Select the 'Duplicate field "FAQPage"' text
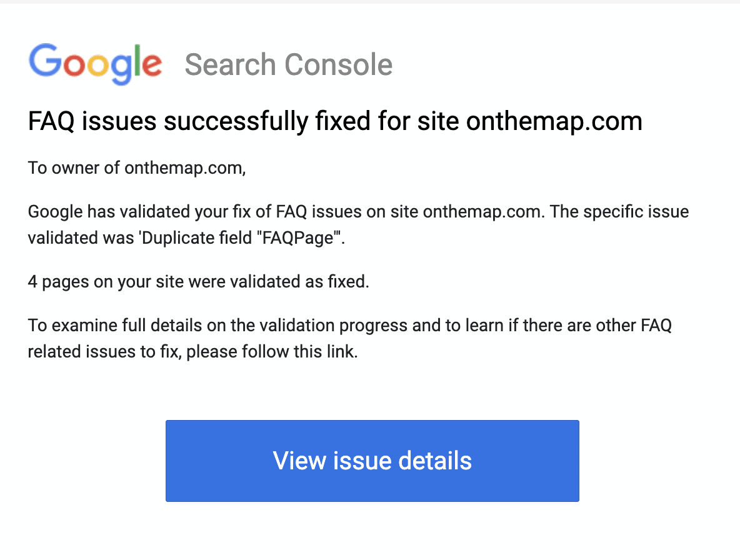The height and width of the screenshot is (560, 740). [x=241, y=237]
